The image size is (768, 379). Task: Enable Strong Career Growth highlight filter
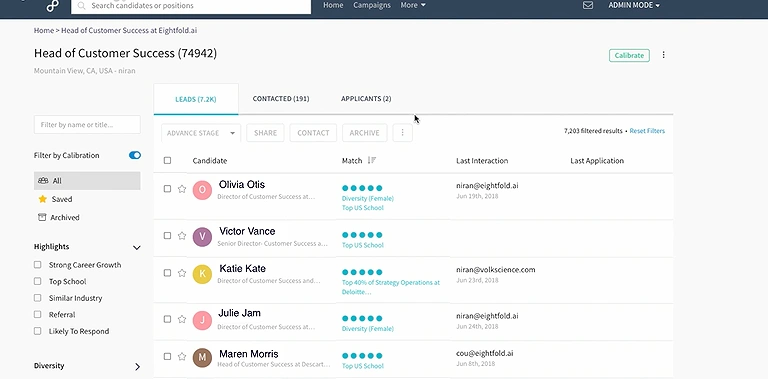38,265
